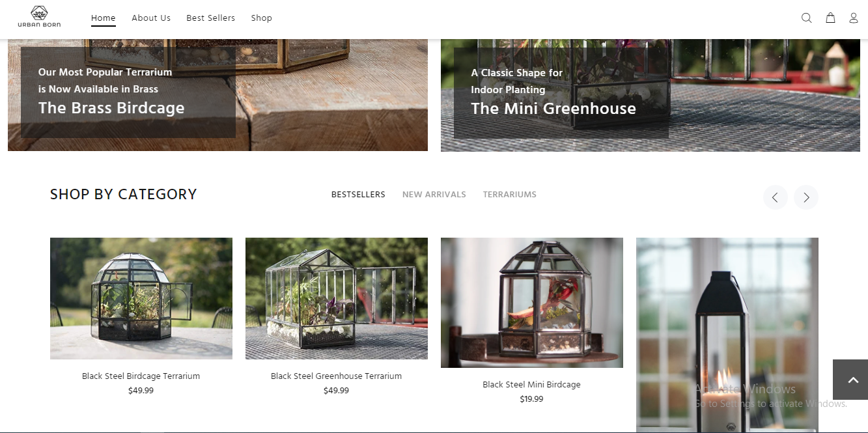Show next products with right arrow
Viewport: 868px width, 433px height.
806,197
